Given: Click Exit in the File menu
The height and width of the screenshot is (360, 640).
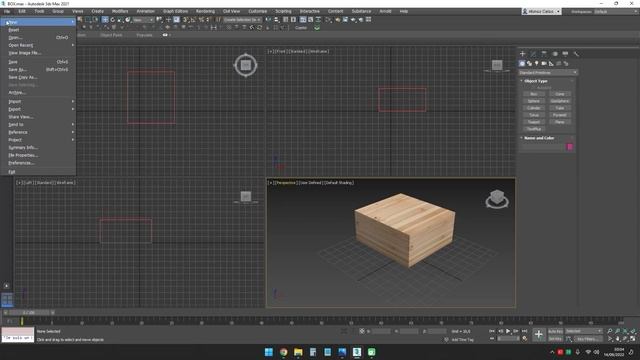Looking at the screenshot, I should coord(38,172).
